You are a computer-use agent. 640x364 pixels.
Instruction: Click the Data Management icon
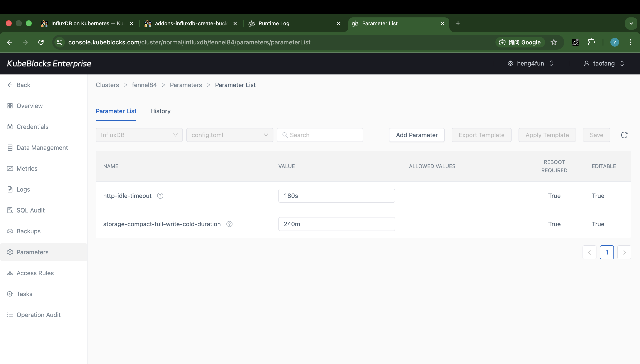point(10,148)
